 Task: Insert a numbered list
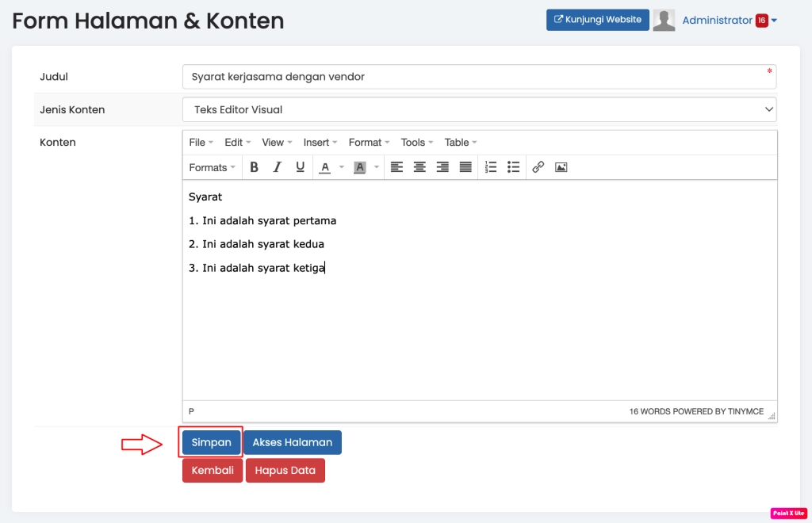point(491,167)
